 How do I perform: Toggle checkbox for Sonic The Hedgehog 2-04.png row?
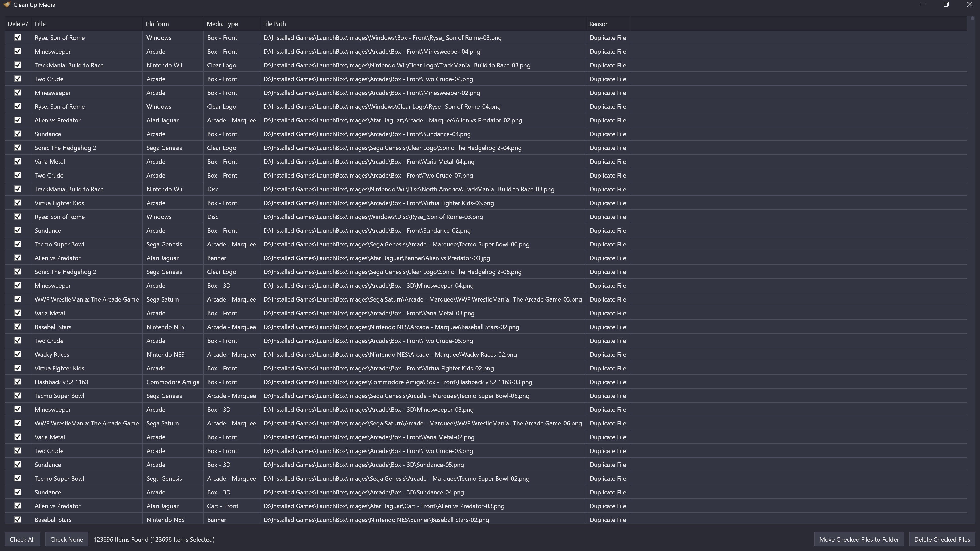tap(18, 147)
